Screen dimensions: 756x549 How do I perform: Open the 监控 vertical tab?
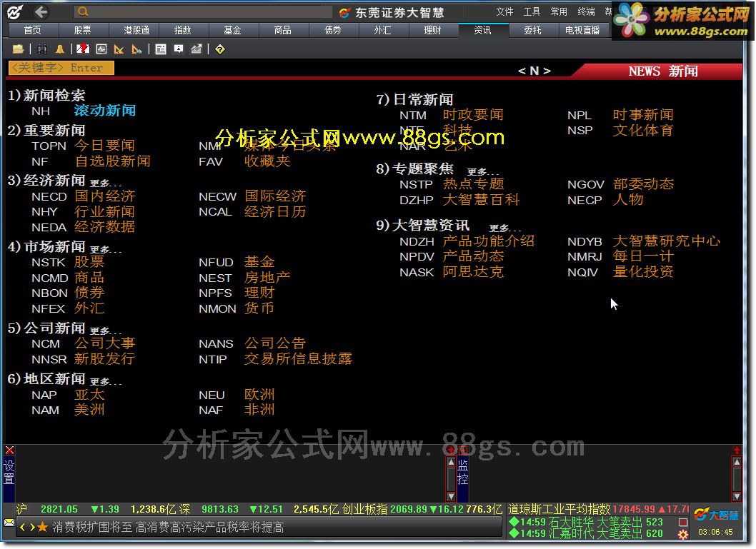point(463,472)
